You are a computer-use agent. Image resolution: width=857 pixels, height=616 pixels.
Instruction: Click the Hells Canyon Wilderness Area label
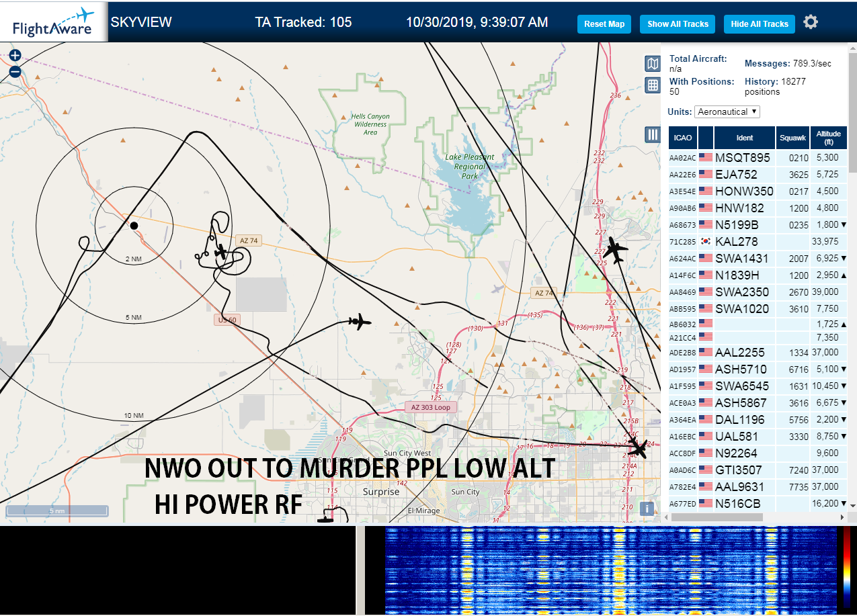click(370, 124)
